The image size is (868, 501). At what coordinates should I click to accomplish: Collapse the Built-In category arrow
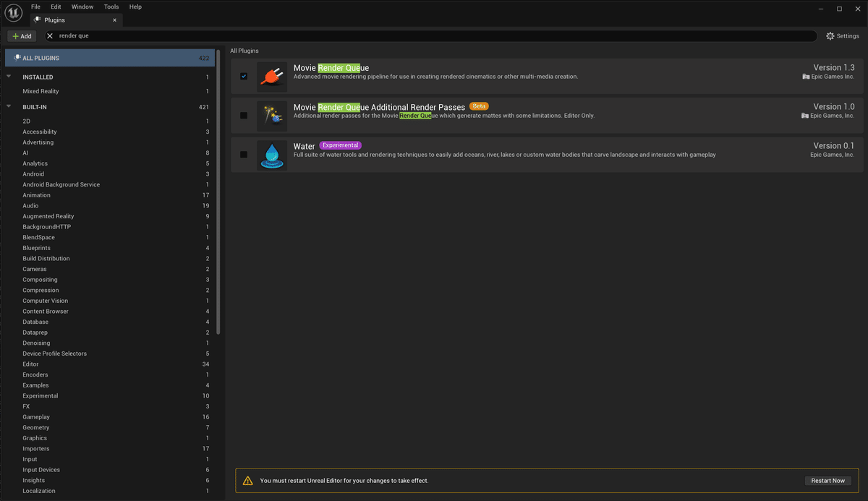[x=9, y=107]
